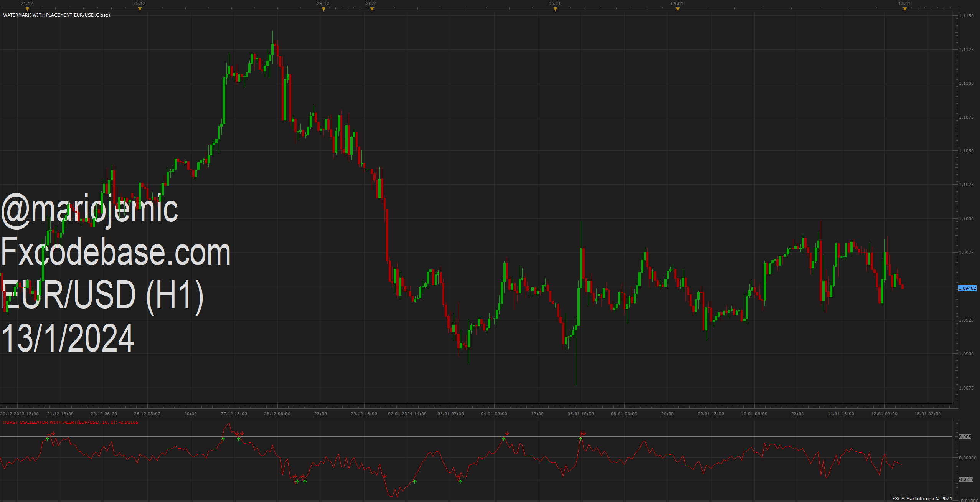Click the 09.01 13:00 time label
The image size is (980, 502).
[x=711, y=414]
